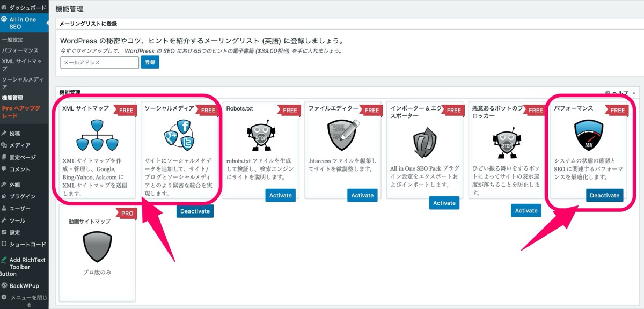This screenshot has height=309, width=644.
Task: Click the ファイルエディター card title
Action: (x=333, y=108)
